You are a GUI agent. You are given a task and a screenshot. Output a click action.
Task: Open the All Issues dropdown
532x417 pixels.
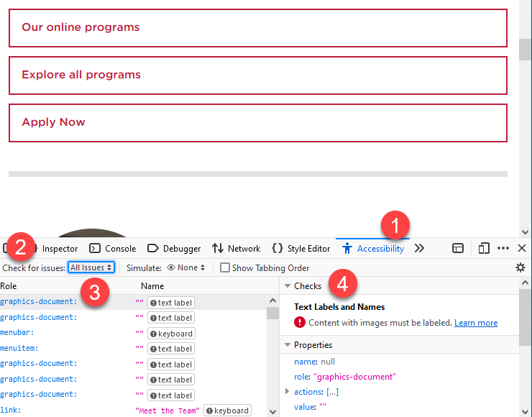pos(91,267)
